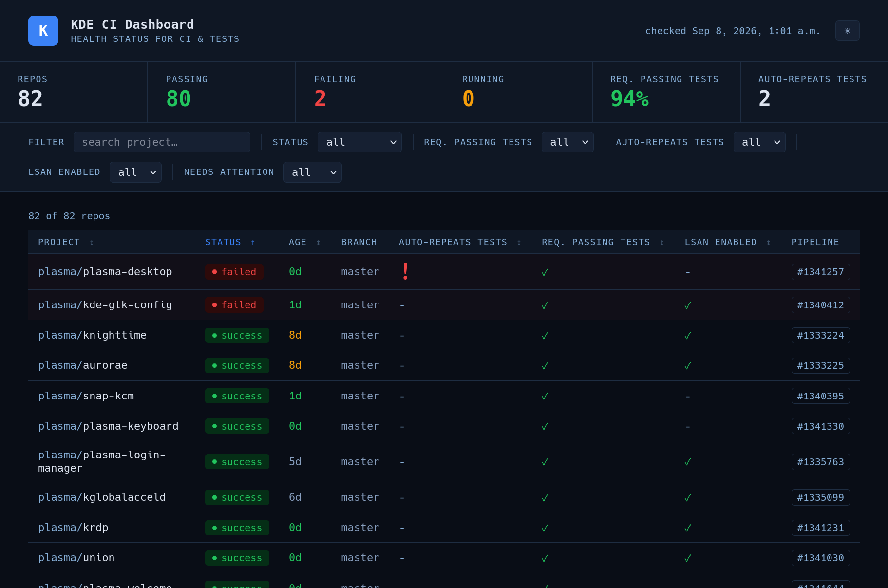Sort the table by Age column
The image size is (888, 588).
[x=304, y=242]
